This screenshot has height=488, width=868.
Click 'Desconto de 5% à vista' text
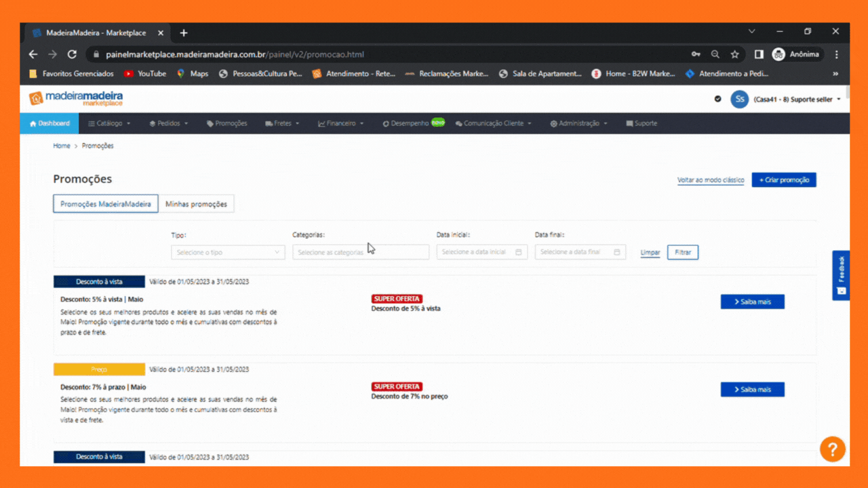tap(406, 308)
